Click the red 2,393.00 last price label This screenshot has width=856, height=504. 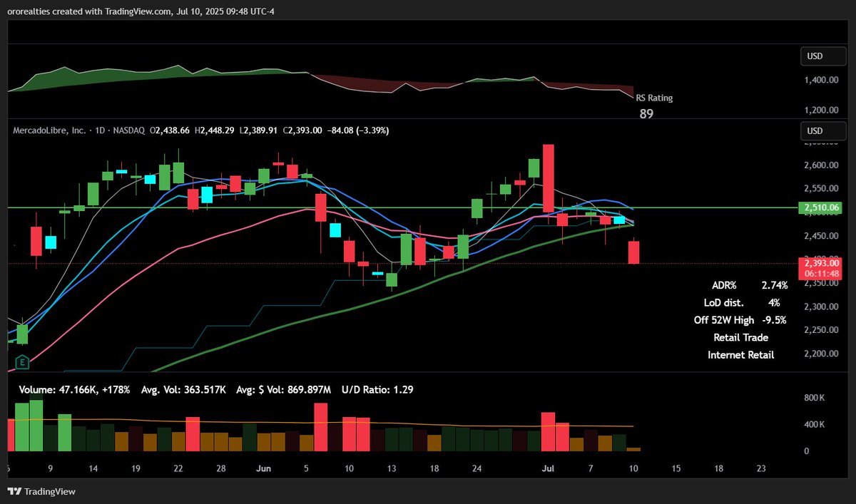(822, 263)
